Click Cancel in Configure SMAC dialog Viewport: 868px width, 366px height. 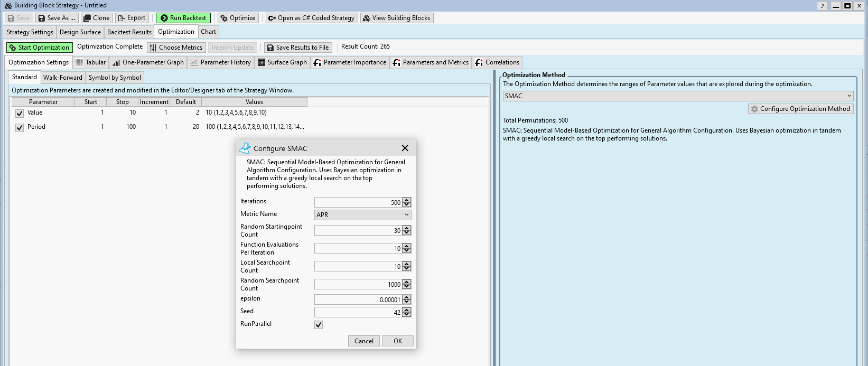tap(363, 341)
